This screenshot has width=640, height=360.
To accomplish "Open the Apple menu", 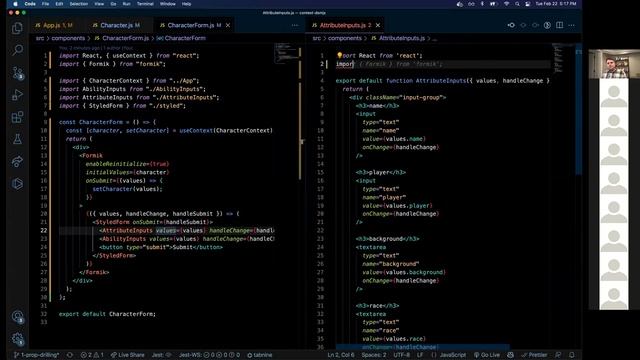I will [x=15, y=4].
